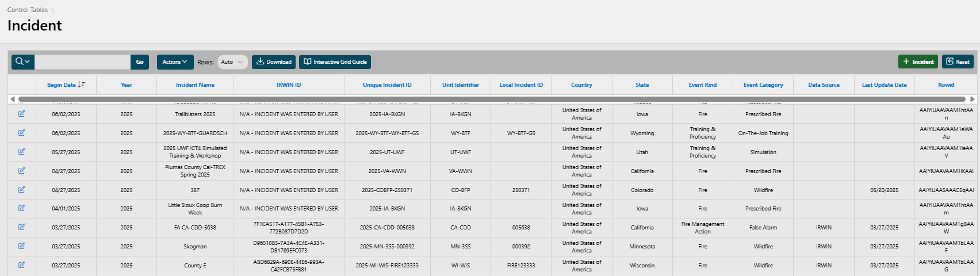Click the Download button
Screen dimensions: 980x276
(x=274, y=62)
